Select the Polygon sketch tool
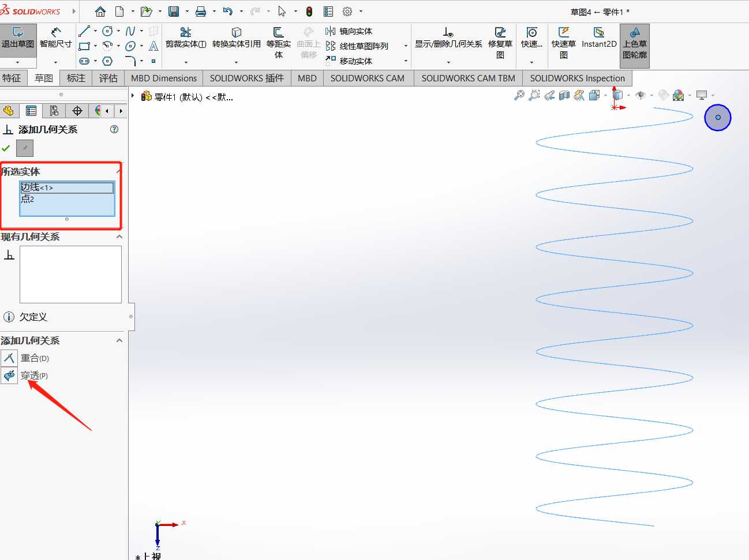The height and width of the screenshot is (560, 749). tap(107, 61)
